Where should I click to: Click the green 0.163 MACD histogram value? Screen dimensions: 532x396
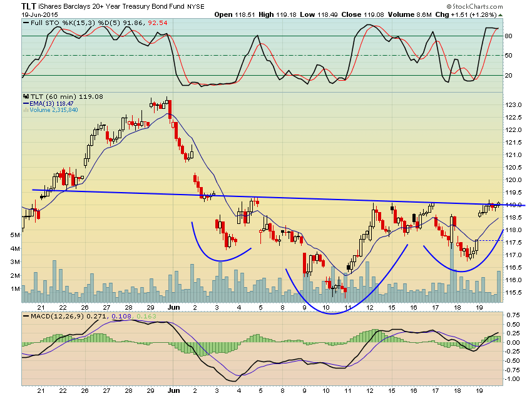pos(146,317)
